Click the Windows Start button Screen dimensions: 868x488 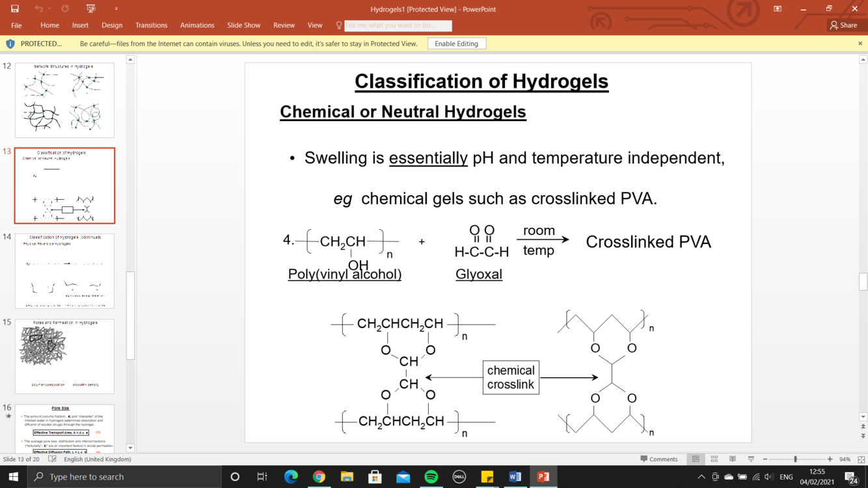pyautogui.click(x=13, y=477)
